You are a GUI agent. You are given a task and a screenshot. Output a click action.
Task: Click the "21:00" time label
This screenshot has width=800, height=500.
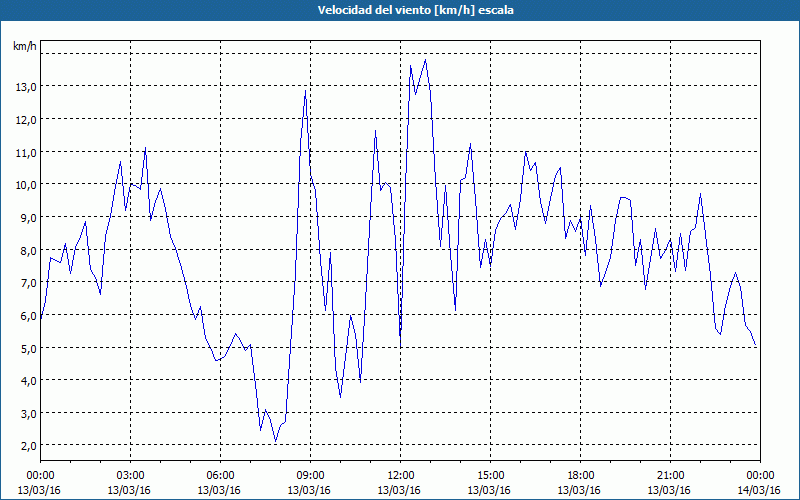point(670,476)
